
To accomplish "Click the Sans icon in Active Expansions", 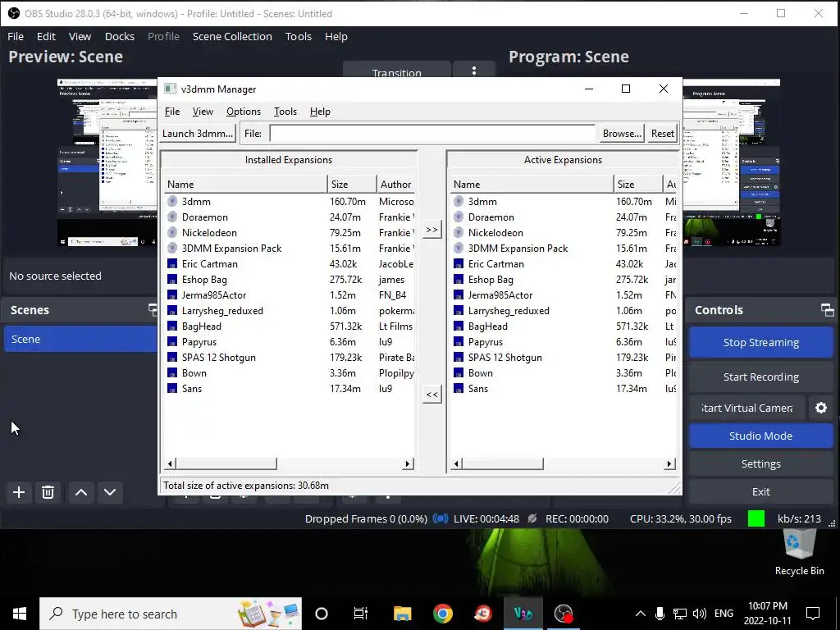I will click(459, 388).
